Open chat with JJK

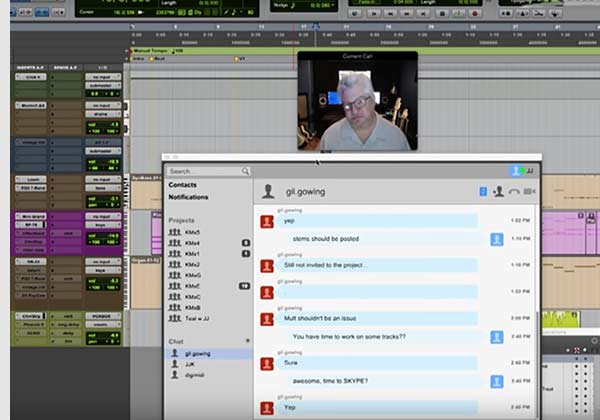click(188, 364)
